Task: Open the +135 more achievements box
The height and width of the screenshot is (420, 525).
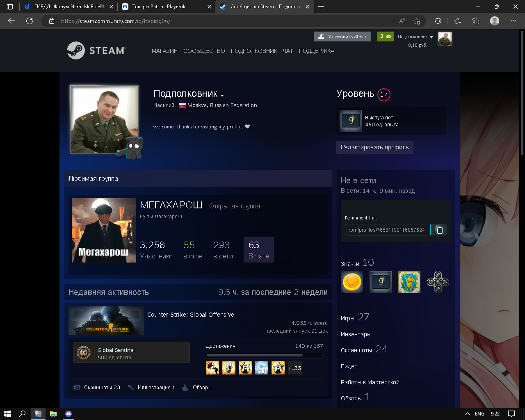Action: (294, 368)
